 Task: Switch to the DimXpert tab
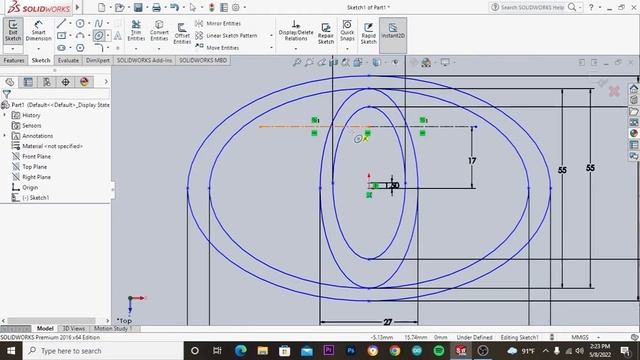98,60
